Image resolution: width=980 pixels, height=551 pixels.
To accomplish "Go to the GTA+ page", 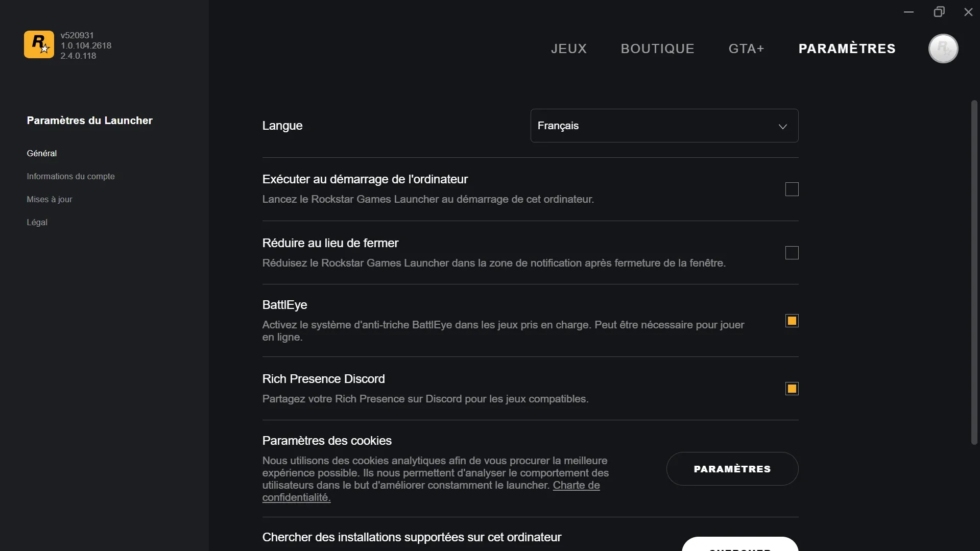I will point(746,48).
